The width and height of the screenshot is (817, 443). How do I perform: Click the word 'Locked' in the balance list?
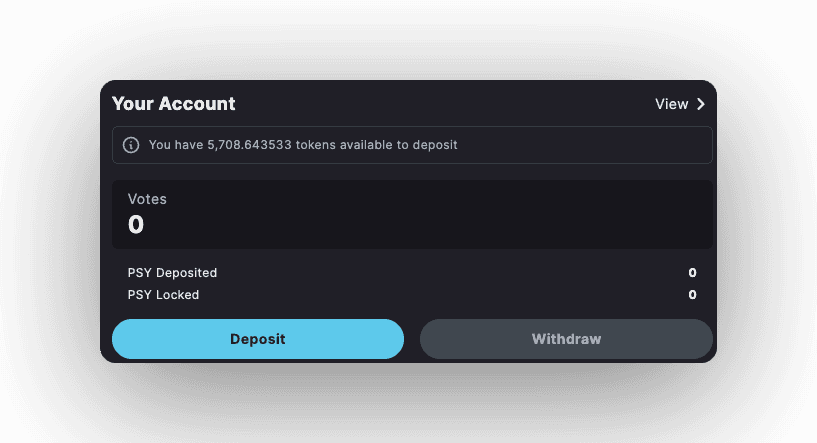tap(178, 295)
